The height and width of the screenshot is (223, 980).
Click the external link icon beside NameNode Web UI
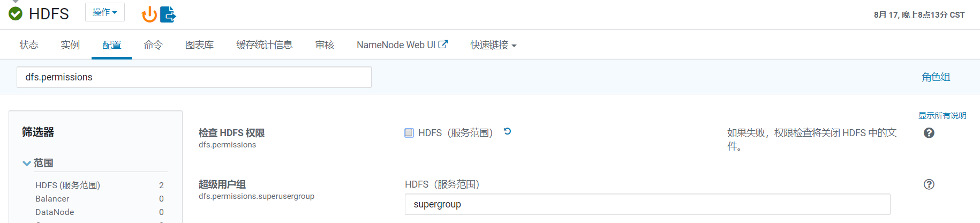[443, 44]
